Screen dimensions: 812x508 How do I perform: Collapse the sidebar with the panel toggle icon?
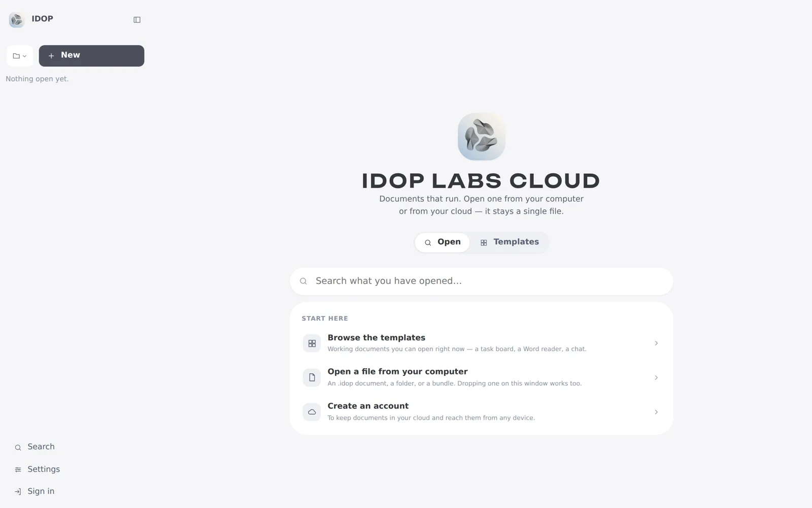pyautogui.click(x=137, y=20)
